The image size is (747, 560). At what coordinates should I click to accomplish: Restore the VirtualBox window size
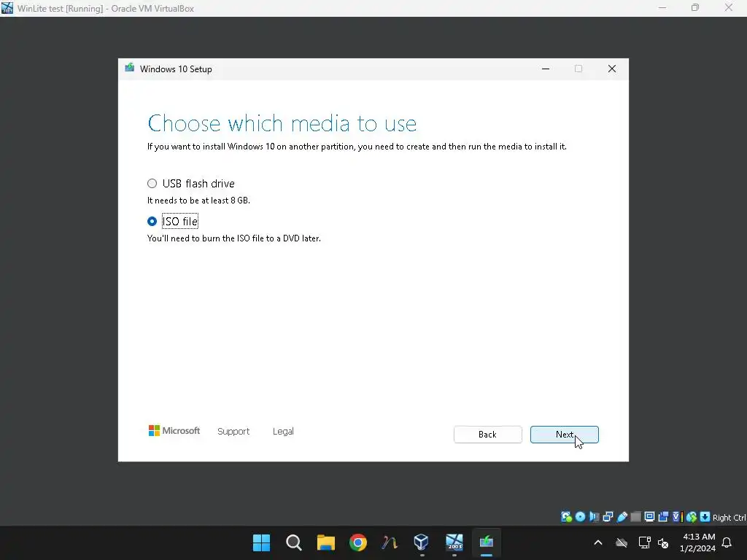tap(695, 7)
